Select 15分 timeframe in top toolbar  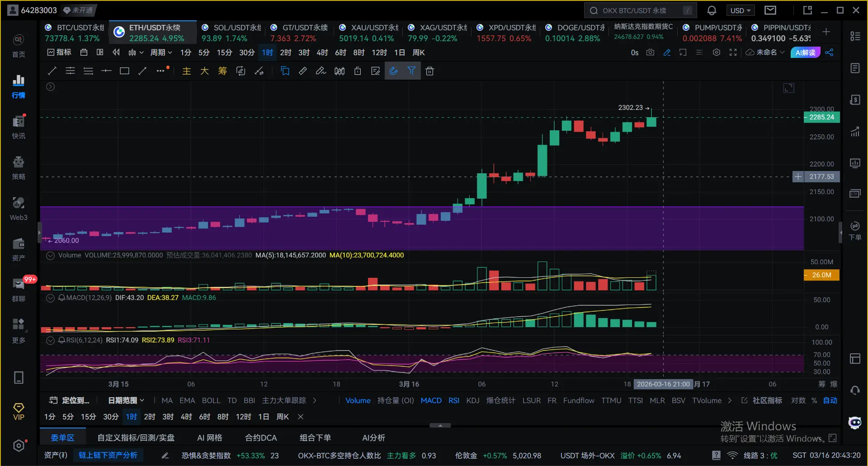coord(224,52)
